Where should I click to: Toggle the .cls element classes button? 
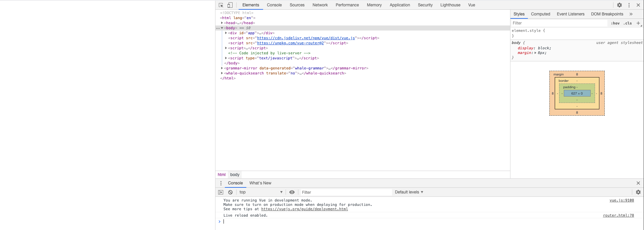pos(628,23)
